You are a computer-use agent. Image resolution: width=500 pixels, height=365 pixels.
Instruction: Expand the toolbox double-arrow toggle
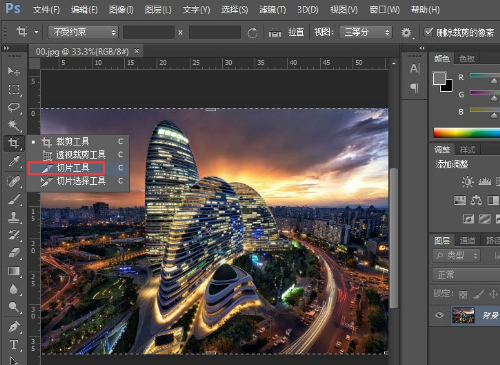coord(6,48)
